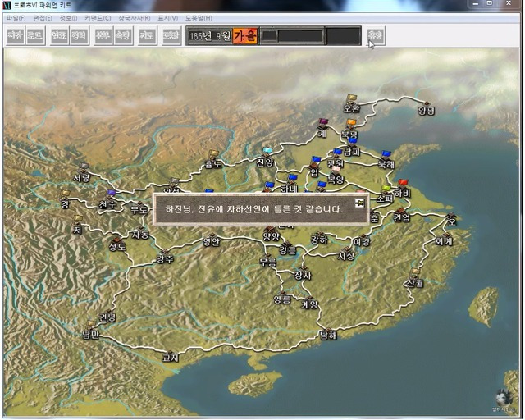Viewport: 525px width, 420px height.
Task: Open the 표시(V) menu
Action: point(167,18)
